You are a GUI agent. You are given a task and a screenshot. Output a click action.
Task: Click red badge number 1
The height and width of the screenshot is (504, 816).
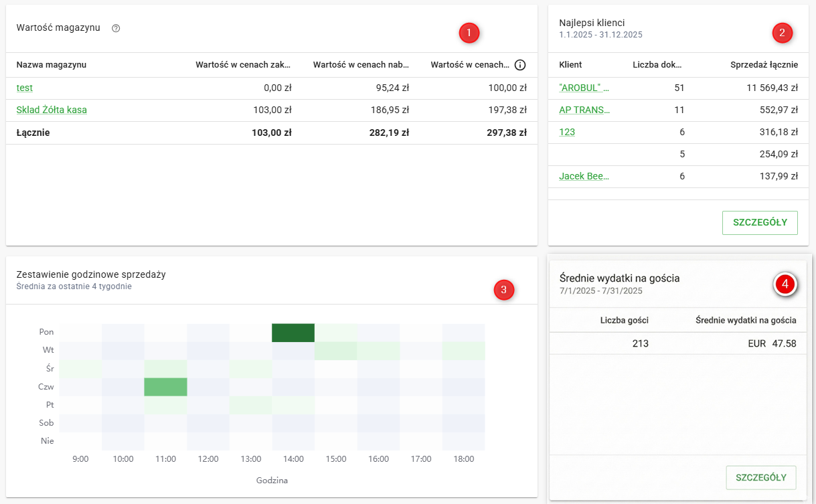469,33
